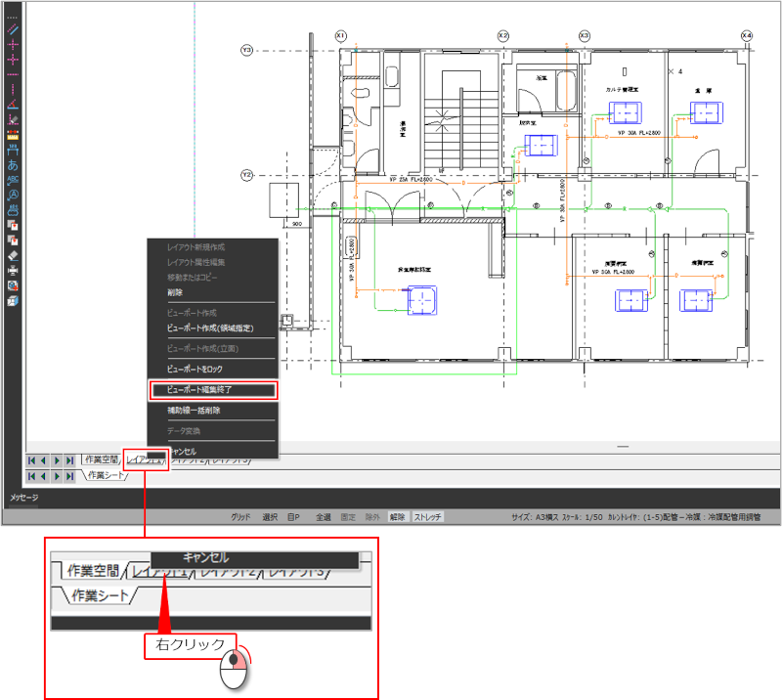Click the ABC text edit tool icon

point(13,179)
